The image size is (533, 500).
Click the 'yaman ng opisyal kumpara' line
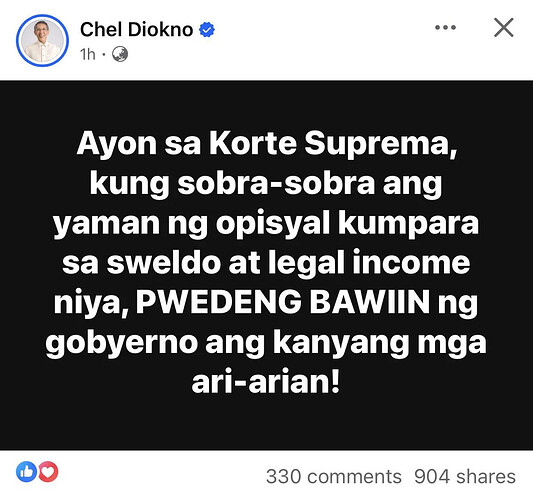point(266,225)
